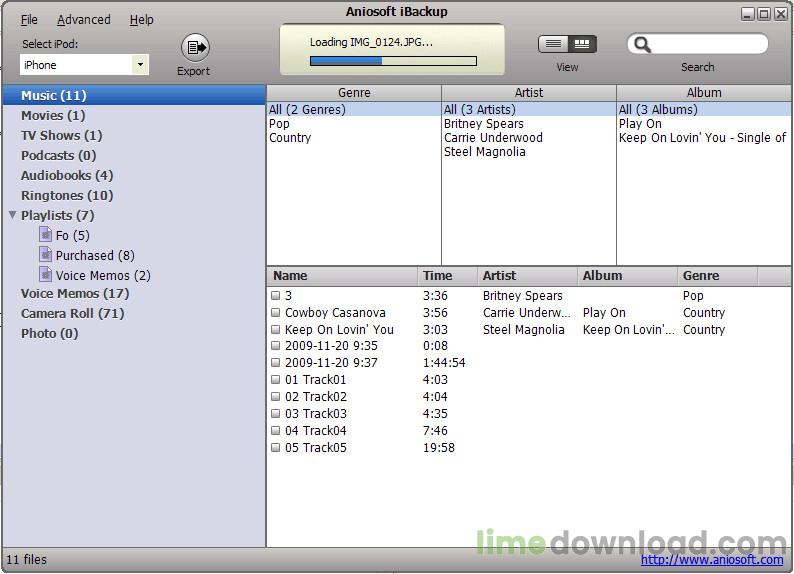Screen dimensions: 794x574
Task: Click the Genre browser pane header
Action: [354, 93]
